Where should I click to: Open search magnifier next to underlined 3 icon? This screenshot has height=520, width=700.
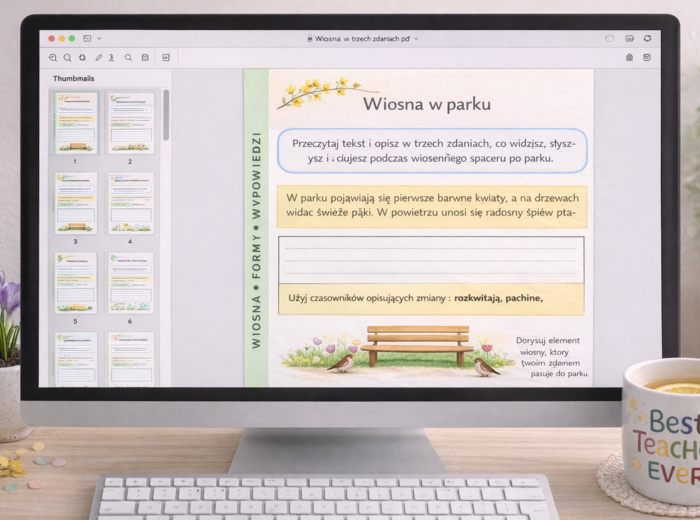[128, 58]
